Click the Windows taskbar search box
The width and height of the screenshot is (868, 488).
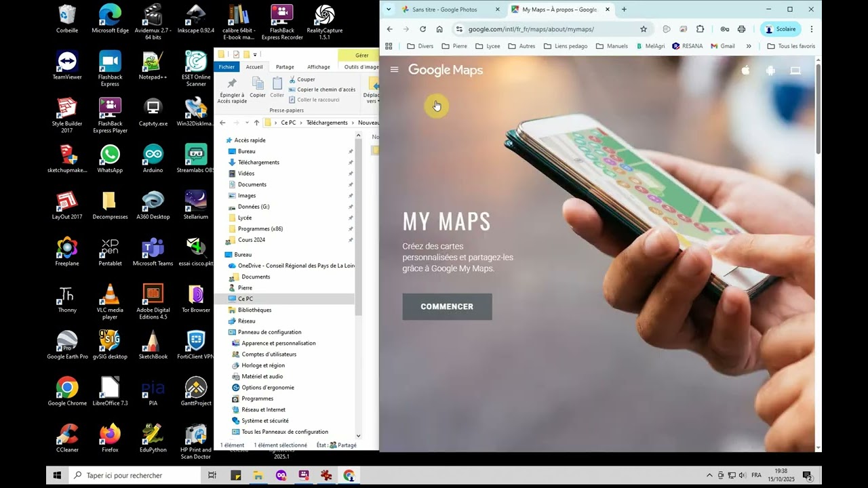(136, 475)
